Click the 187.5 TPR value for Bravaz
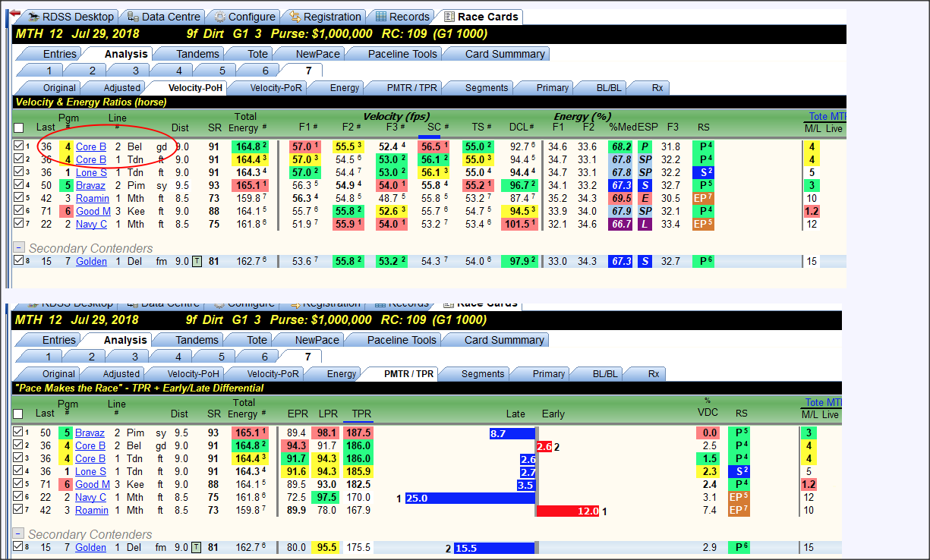 pos(358,433)
